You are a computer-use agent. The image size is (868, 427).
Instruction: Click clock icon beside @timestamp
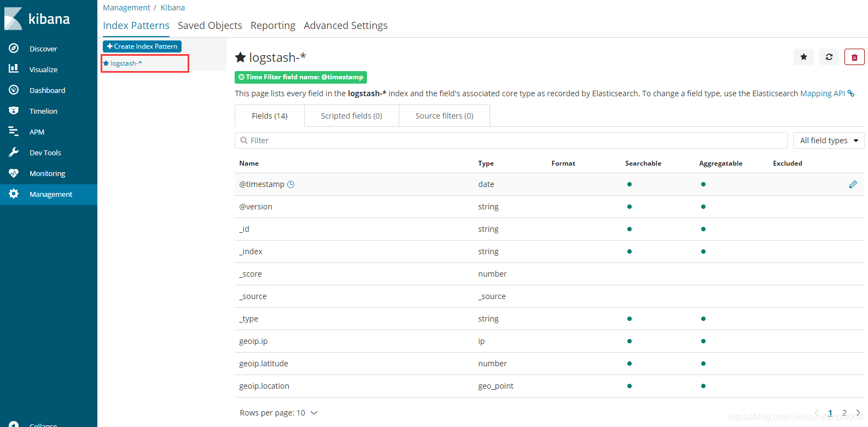[291, 185]
